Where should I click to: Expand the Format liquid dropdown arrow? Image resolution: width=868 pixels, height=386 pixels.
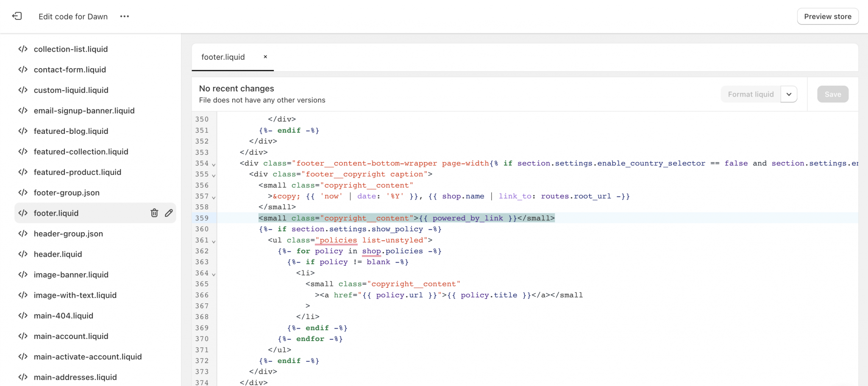789,94
